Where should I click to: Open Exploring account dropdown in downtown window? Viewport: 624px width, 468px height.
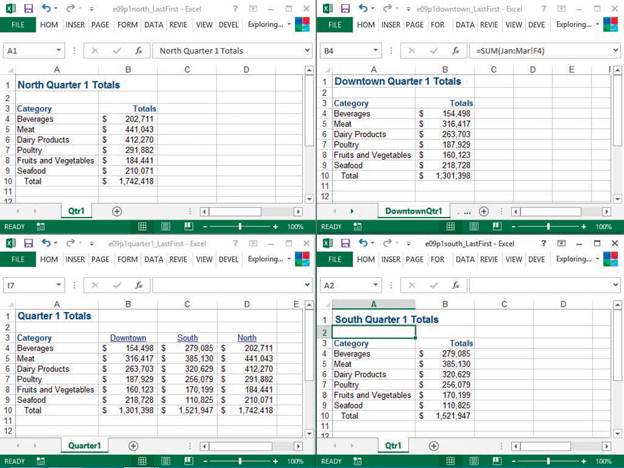click(597, 25)
